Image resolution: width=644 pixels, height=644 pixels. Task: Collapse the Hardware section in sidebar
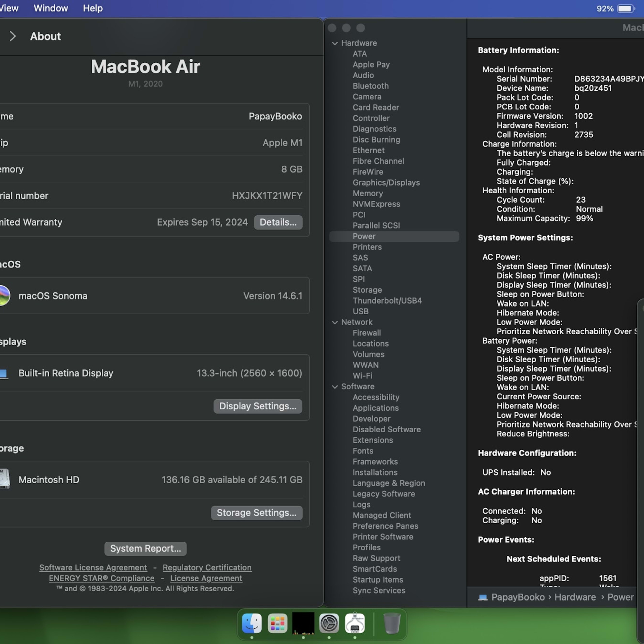point(335,43)
